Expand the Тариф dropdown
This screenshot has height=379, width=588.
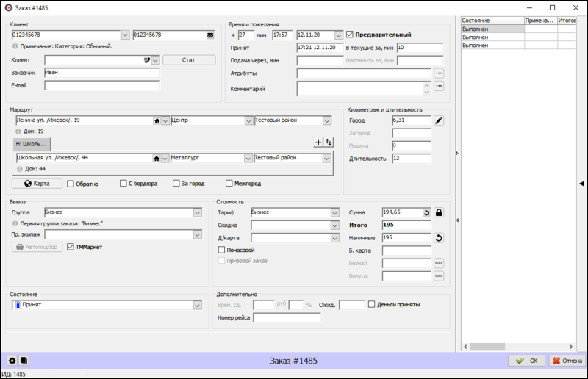332,212
